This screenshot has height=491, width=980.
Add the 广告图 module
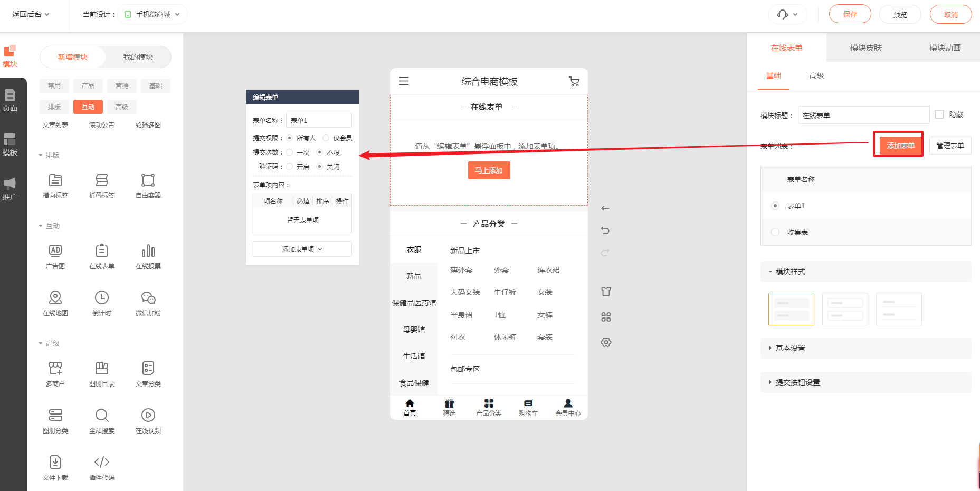pyautogui.click(x=55, y=256)
